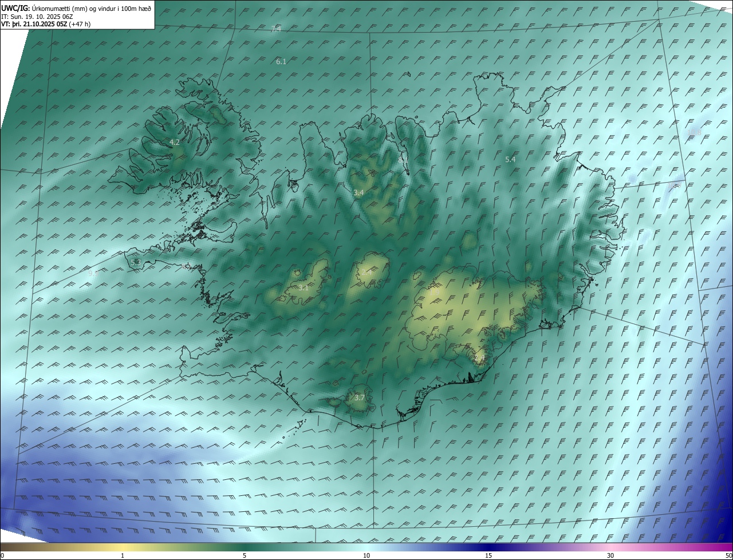Select the 2.4 value near southeast coast glacier

[479, 358]
